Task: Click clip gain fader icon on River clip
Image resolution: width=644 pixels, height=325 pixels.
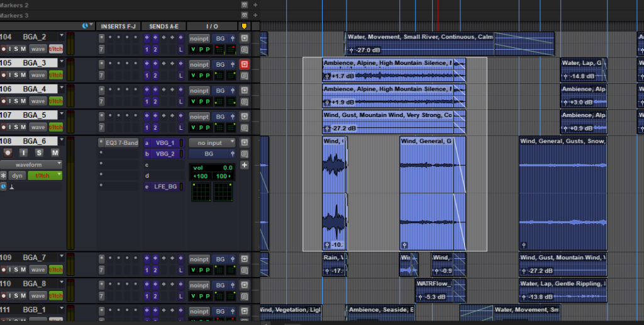Action: pyautogui.click(x=352, y=50)
